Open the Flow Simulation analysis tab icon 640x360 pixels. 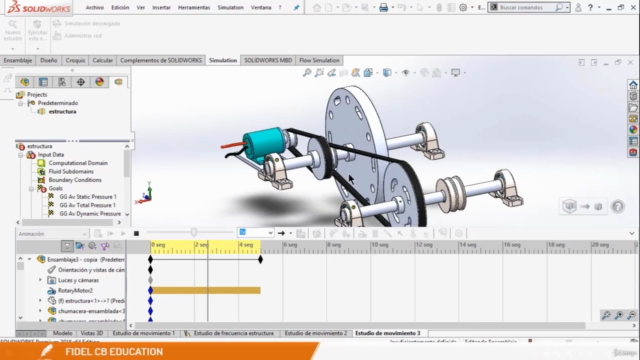(118, 82)
